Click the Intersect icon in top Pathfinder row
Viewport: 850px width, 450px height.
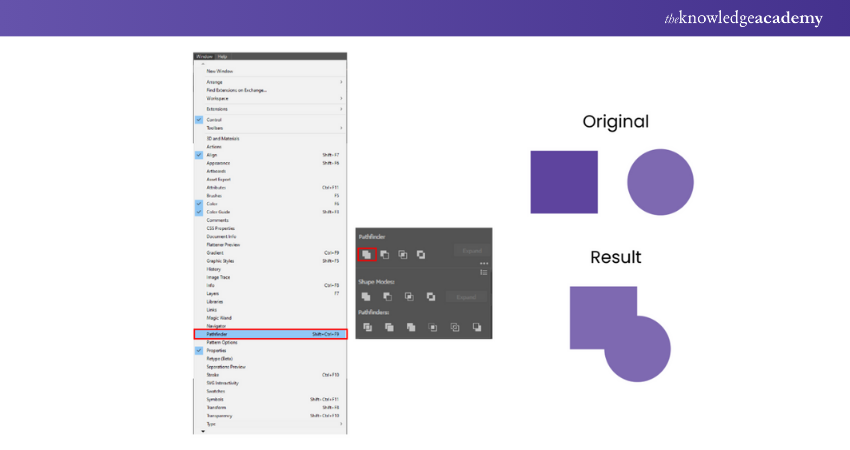tap(403, 255)
